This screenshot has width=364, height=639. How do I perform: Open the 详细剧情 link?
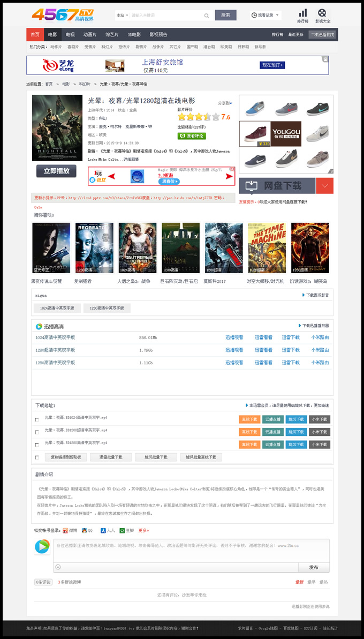point(132,159)
